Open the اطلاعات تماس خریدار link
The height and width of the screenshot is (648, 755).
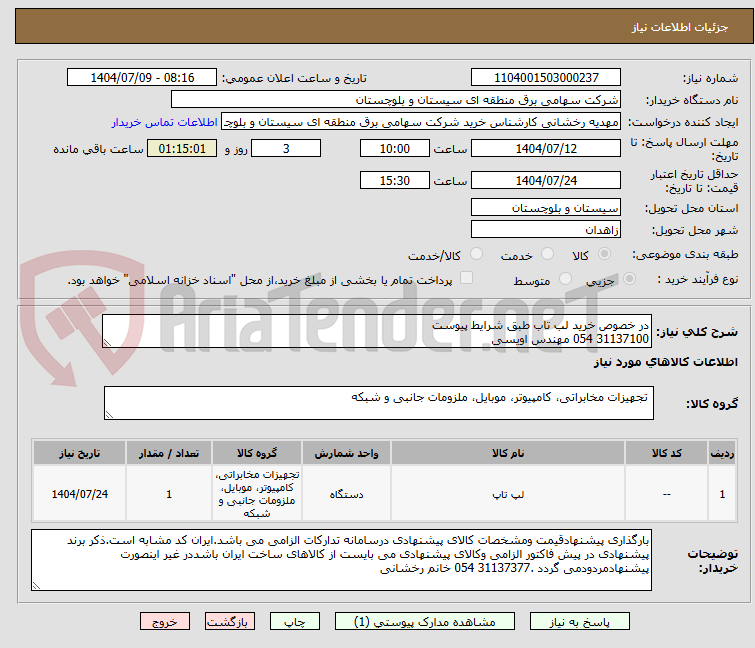tap(165, 122)
